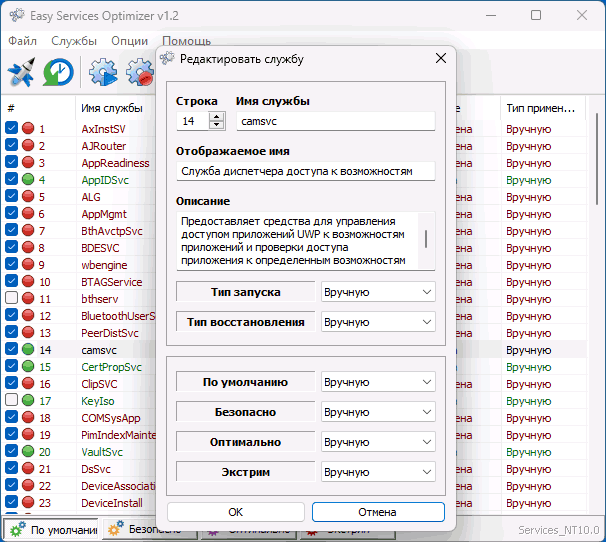
Task: Click the green status ball for KeyIso
Action: click(x=28, y=400)
